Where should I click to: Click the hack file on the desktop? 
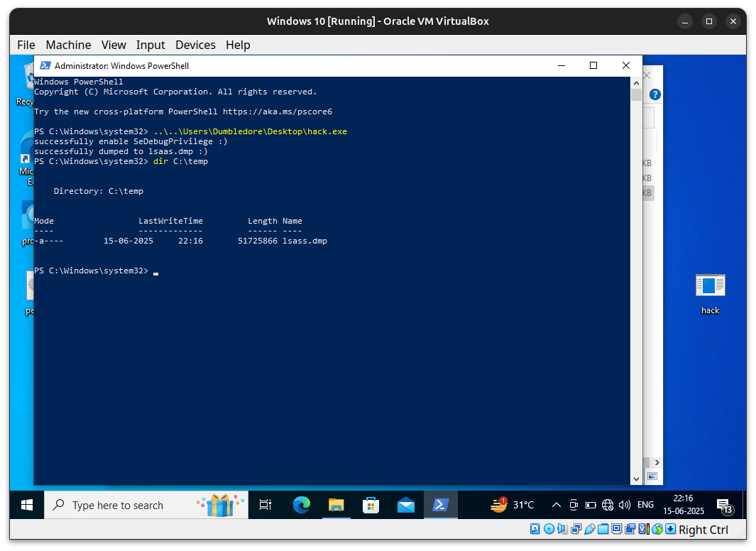tap(710, 294)
